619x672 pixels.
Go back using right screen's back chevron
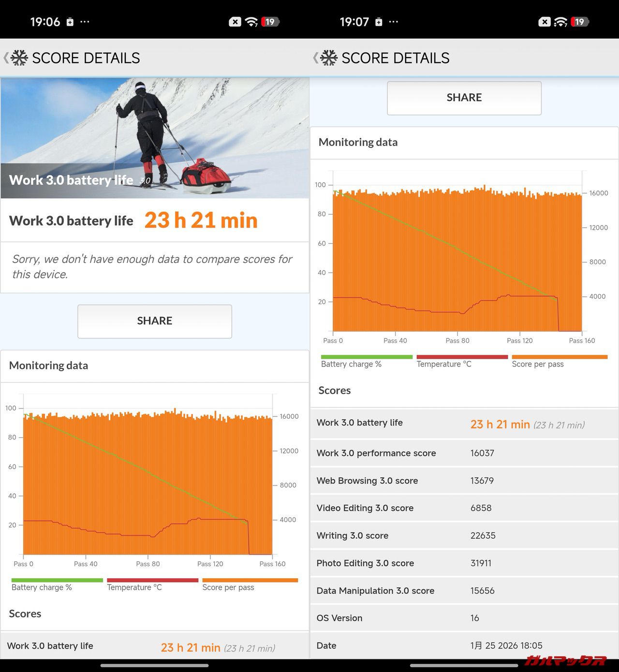pyautogui.click(x=315, y=58)
